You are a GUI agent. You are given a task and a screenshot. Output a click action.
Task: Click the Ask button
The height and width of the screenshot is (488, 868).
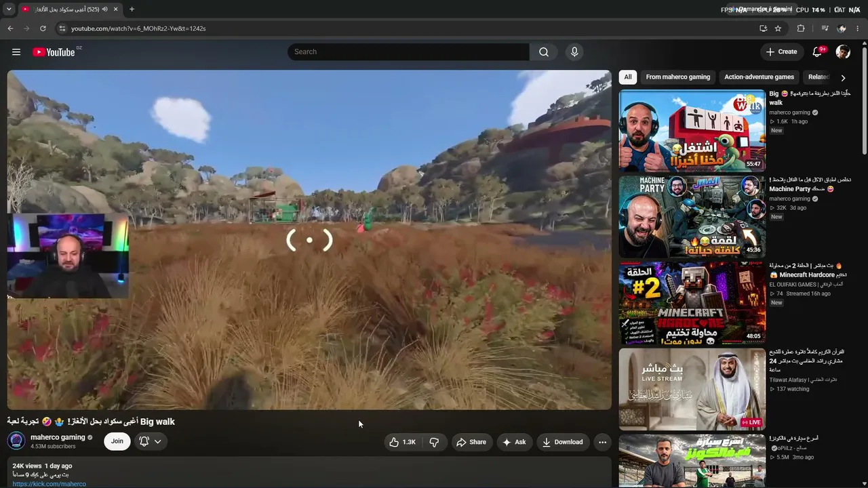(514, 442)
